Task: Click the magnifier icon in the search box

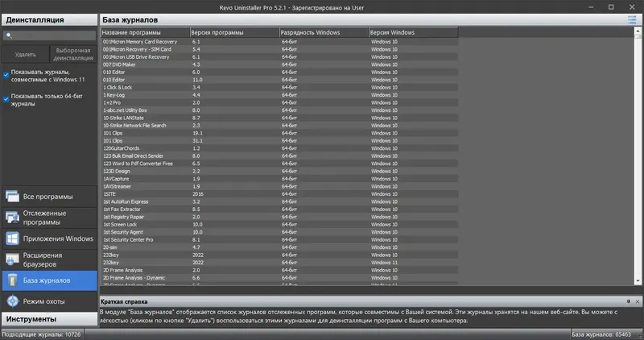Action: (9, 35)
